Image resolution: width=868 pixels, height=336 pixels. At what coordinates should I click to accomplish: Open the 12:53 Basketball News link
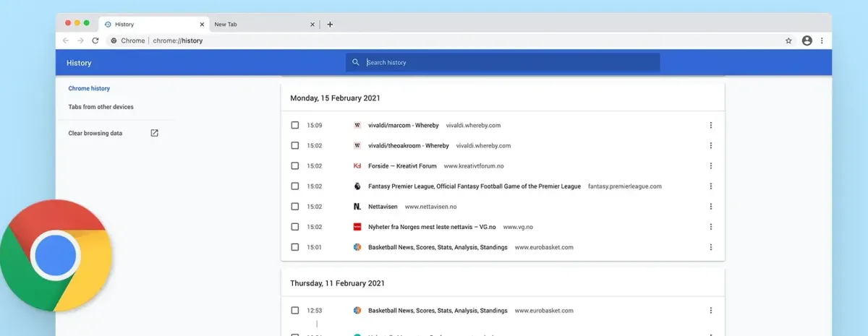click(x=438, y=310)
